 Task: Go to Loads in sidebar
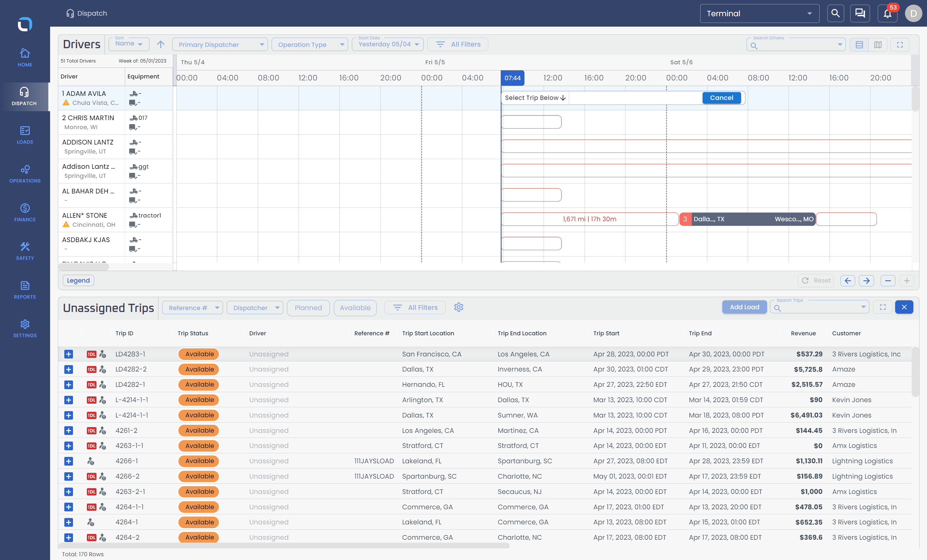25,135
